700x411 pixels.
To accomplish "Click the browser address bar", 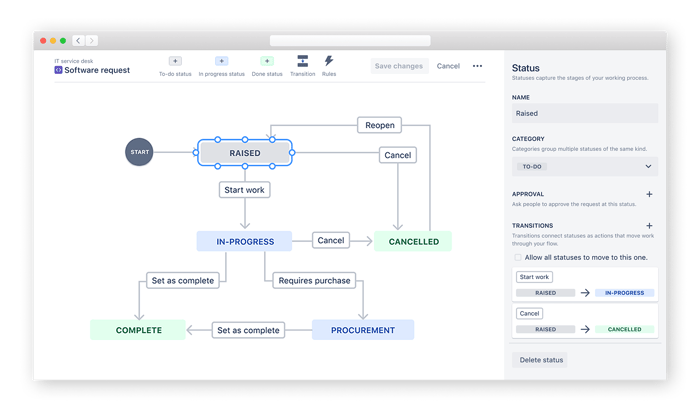I will [350, 41].
